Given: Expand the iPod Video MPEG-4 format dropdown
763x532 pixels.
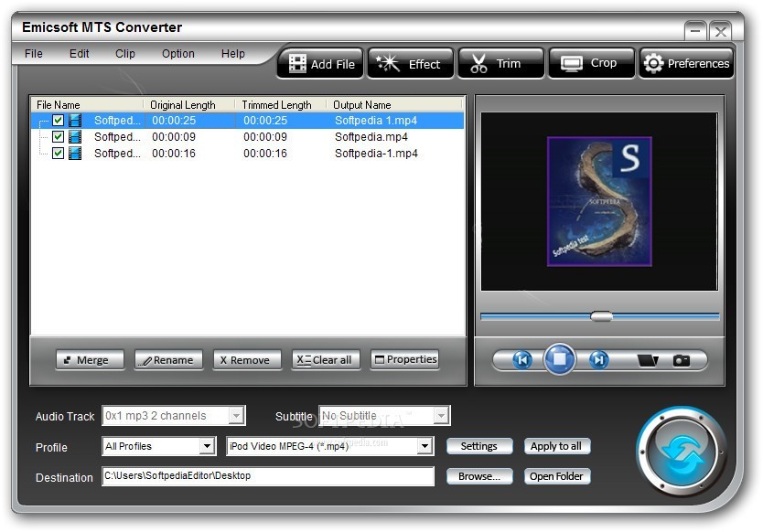Looking at the screenshot, I should pyautogui.click(x=424, y=446).
